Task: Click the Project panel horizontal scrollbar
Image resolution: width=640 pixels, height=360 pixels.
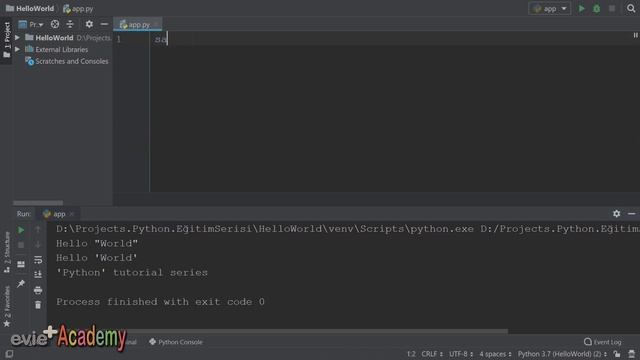Action: coord(38,202)
